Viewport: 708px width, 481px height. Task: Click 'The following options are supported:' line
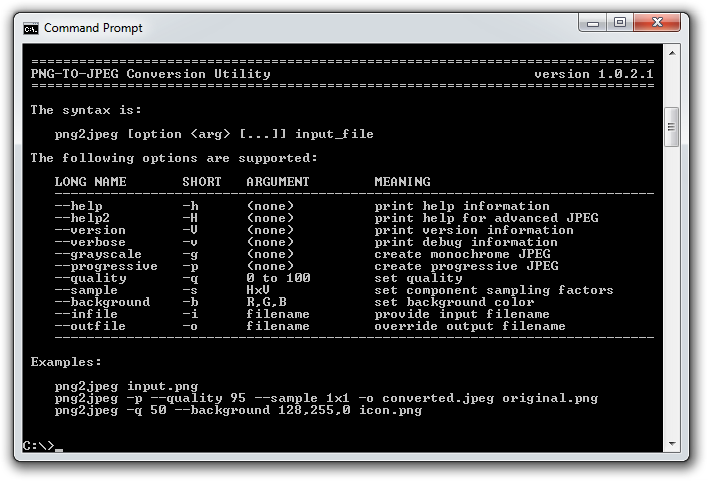174,158
